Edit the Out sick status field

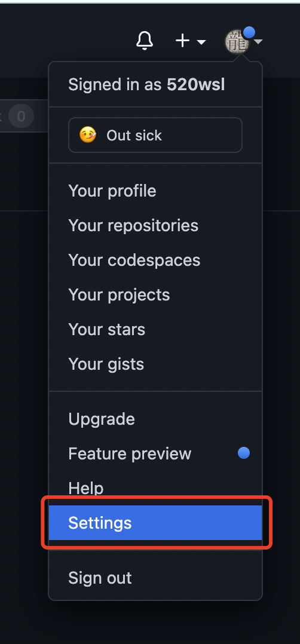[x=155, y=135]
